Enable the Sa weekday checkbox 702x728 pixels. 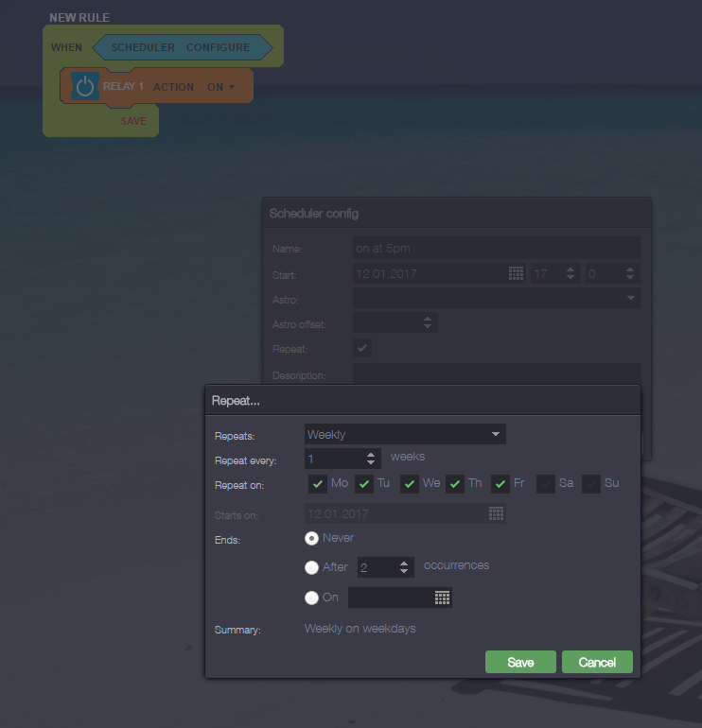click(546, 484)
